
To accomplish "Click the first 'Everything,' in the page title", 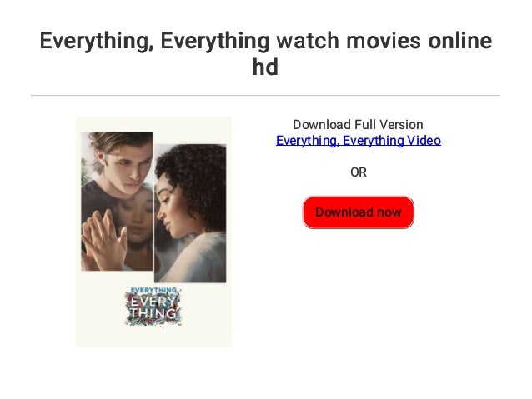I will point(97,41).
